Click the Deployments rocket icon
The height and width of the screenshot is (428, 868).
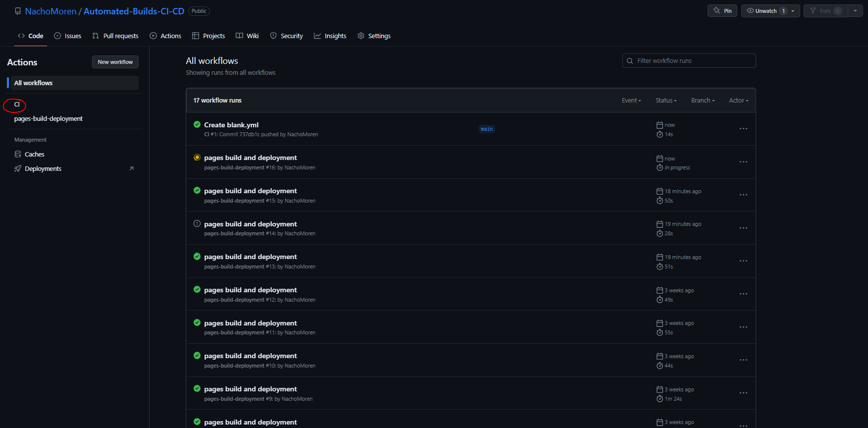18,168
